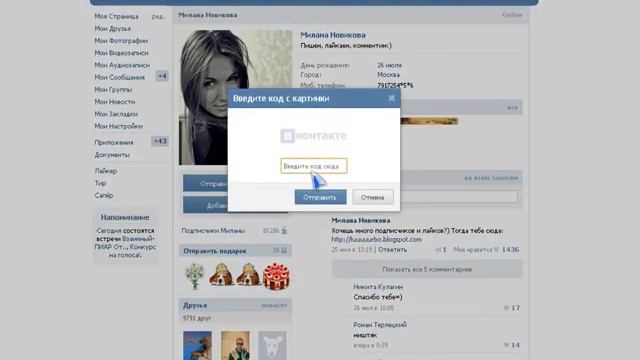Image resolution: width=640 pixels, height=360 pixels.
Task: Open Мои Фотографии
Action: click(x=121, y=41)
